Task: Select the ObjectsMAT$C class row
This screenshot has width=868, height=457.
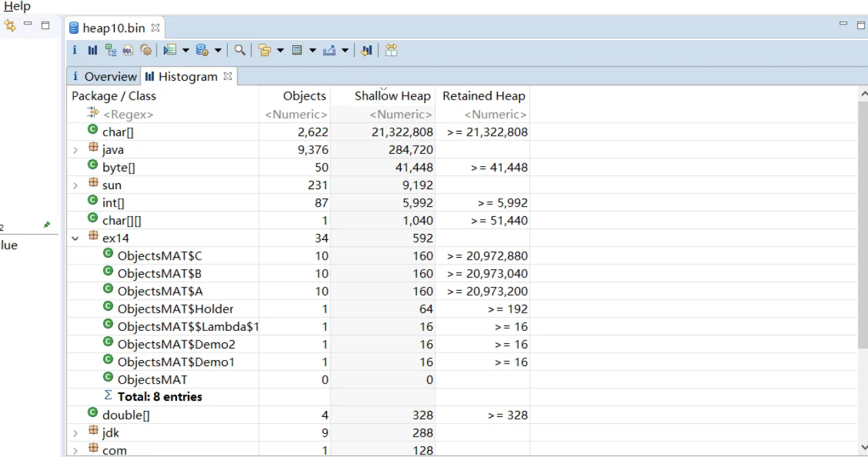Action: [298, 256]
